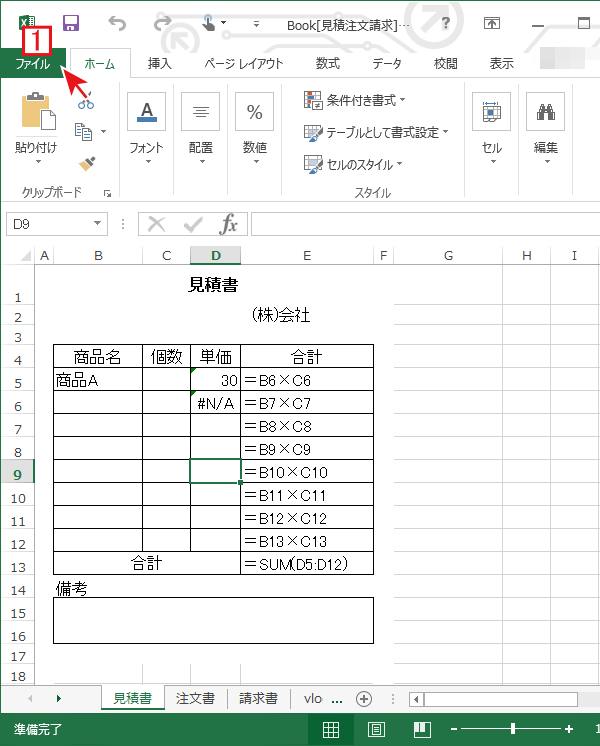The width and height of the screenshot is (600, 746).
Task: Click cell containing #N/A error
Action: 215,403
